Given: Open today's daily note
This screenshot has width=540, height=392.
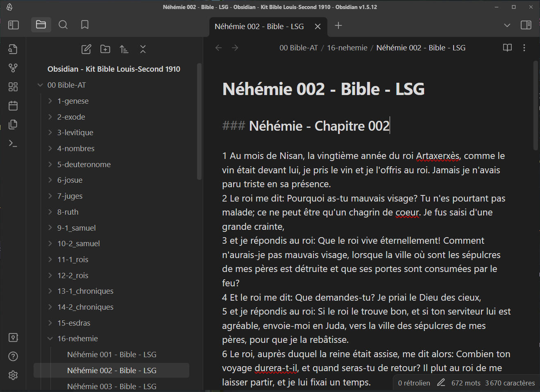Looking at the screenshot, I should [x=13, y=105].
